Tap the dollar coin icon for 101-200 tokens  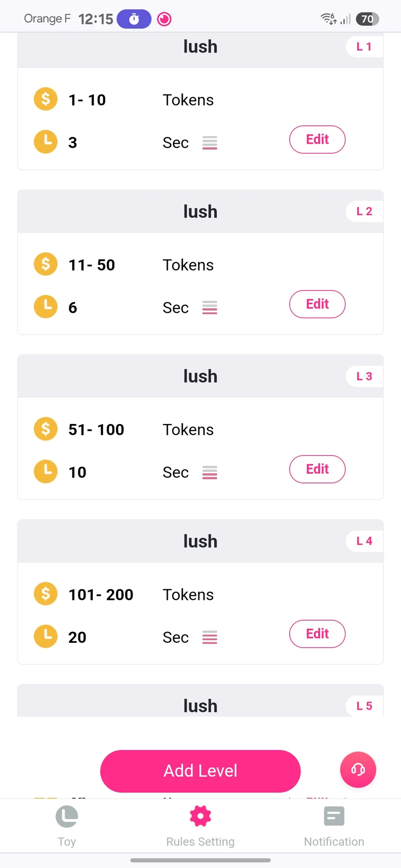(46, 594)
